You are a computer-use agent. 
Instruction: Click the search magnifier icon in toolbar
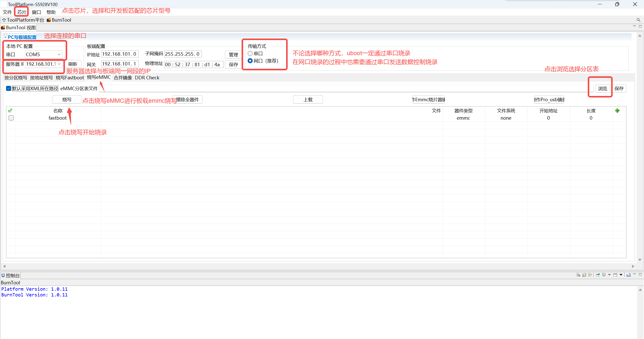pyautogui.click(x=638, y=20)
